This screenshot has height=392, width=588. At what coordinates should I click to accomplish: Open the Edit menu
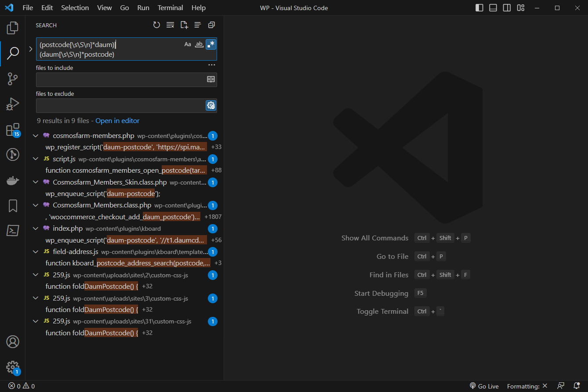47,8
